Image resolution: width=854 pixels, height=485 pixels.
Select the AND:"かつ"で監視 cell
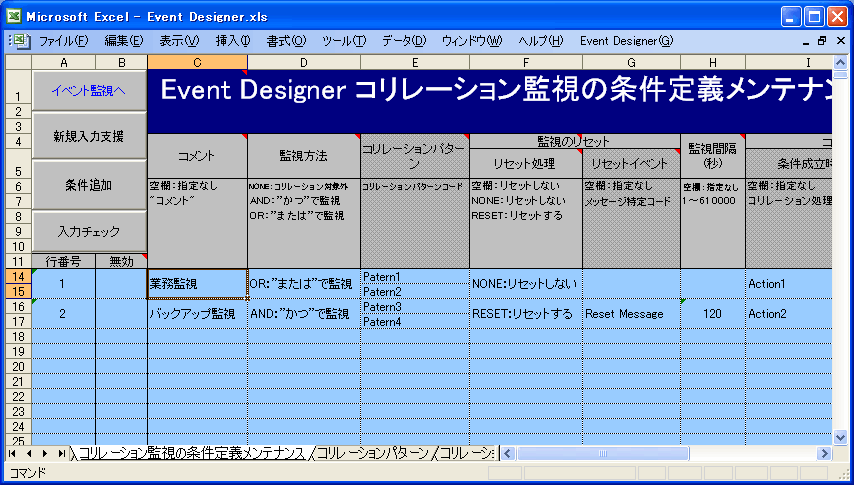pyautogui.click(x=304, y=314)
